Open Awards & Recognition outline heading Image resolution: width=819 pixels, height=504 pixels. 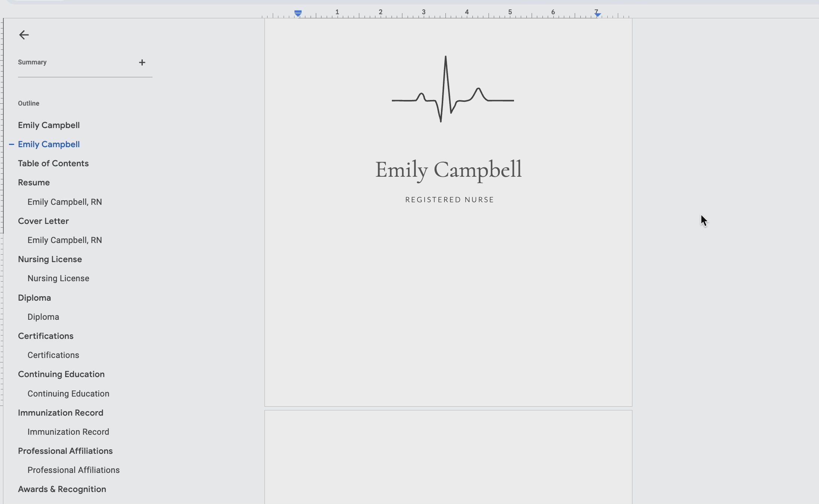coord(62,489)
